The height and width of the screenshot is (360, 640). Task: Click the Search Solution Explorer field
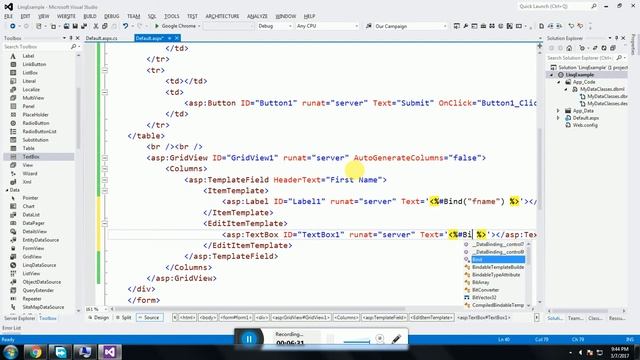tap(581, 58)
